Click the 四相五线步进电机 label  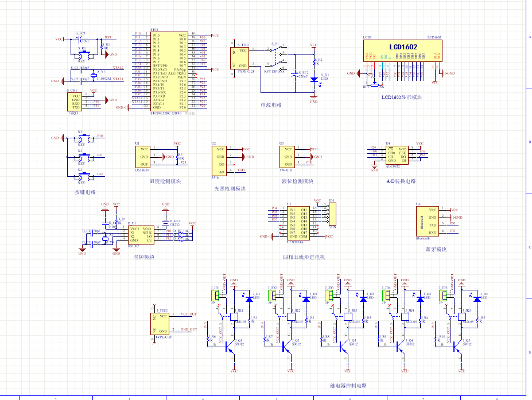point(304,257)
